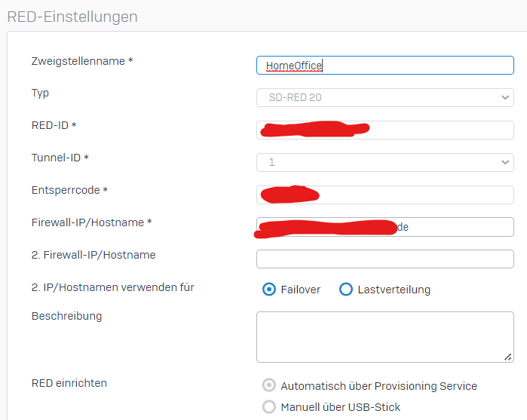
Task: Click into the RED-ID input field
Action: [385, 130]
